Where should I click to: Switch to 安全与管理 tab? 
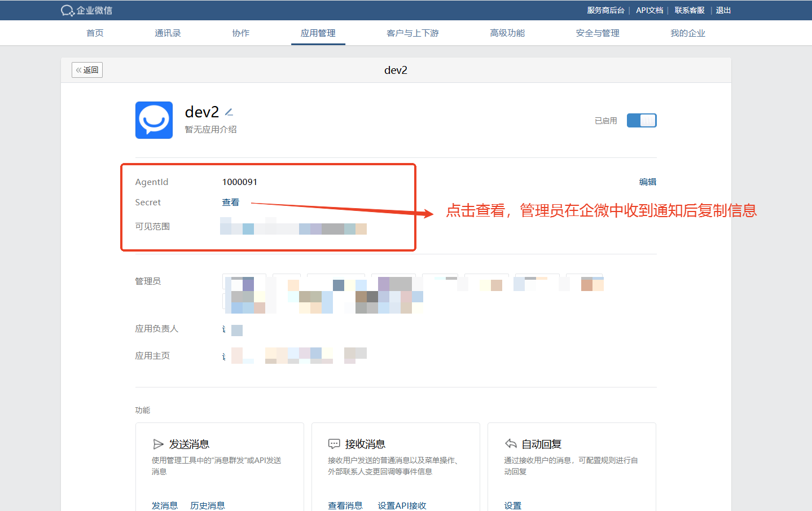(x=598, y=33)
